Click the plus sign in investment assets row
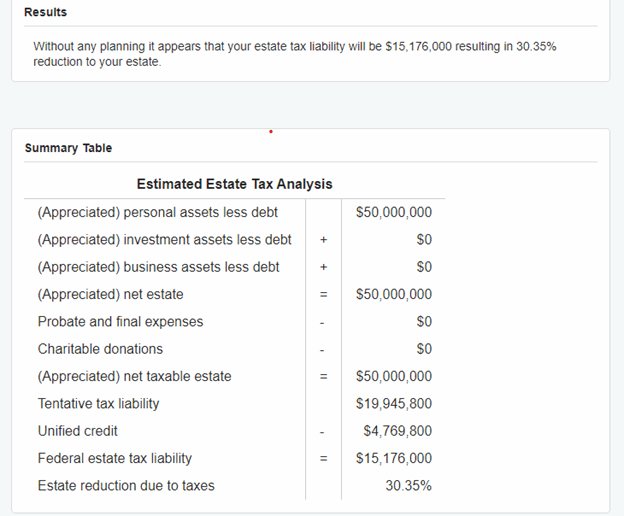This screenshot has height=516, width=624. coord(323,240)
